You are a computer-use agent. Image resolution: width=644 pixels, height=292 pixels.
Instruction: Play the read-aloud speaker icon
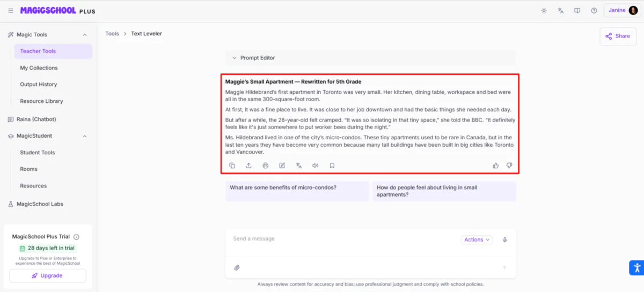pos(316,166)
